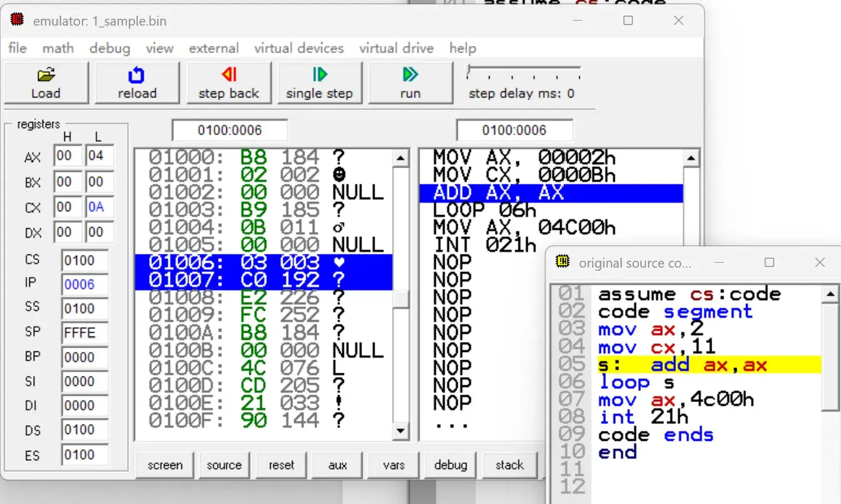841x504 pixels.
Task: Click the SP register field FFFE
Action: pos(84,333)
